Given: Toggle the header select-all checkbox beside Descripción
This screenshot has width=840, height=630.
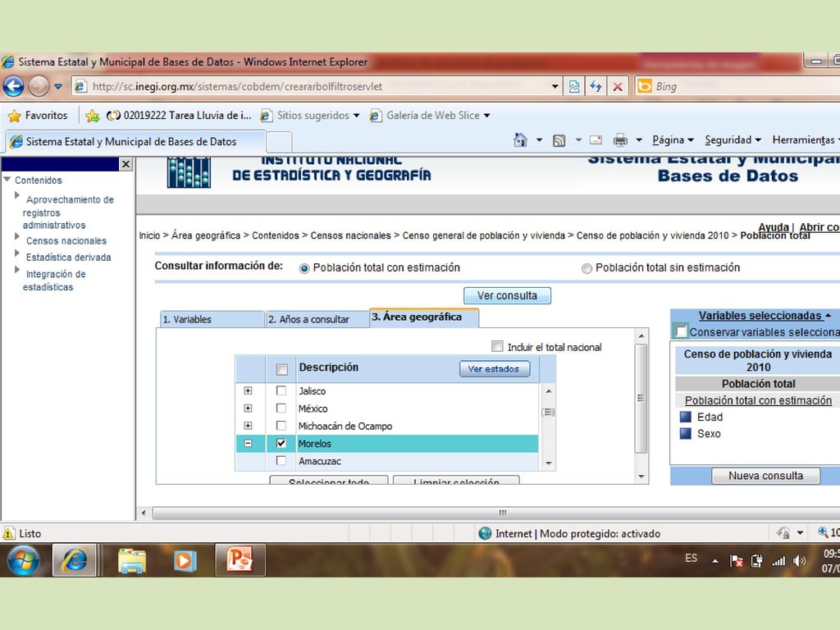Looking at the screenshot, I should [282, 369].
